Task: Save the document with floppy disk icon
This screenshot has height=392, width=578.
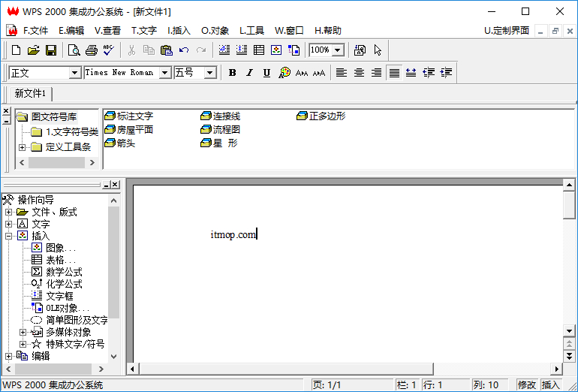Action: coord(51,50)
